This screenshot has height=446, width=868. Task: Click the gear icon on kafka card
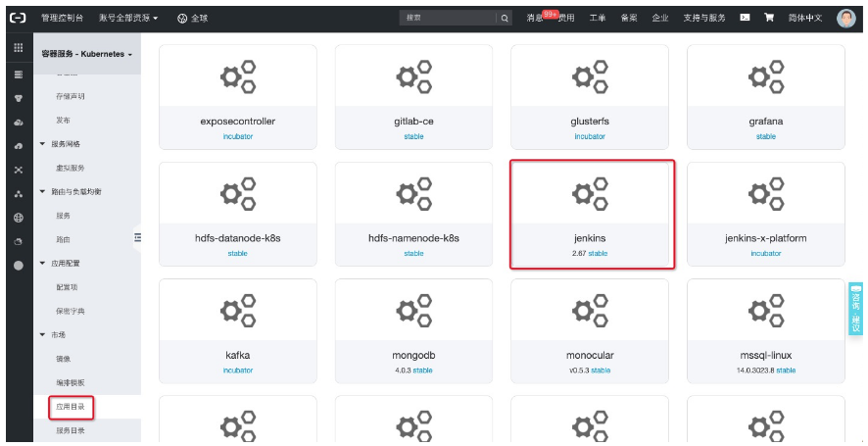238,311
